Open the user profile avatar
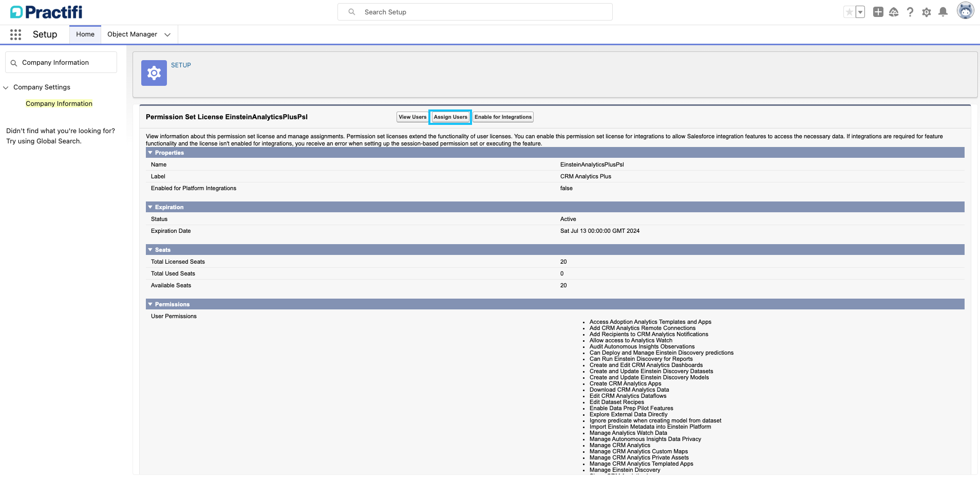Screen dimensions: 980x478 (x=966, y=10)
